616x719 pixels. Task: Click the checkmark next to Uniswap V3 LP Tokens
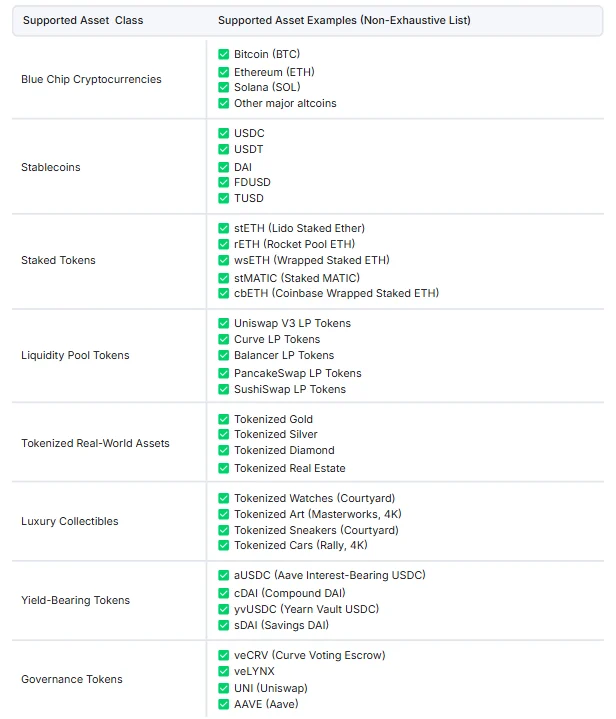click(224, 323)
